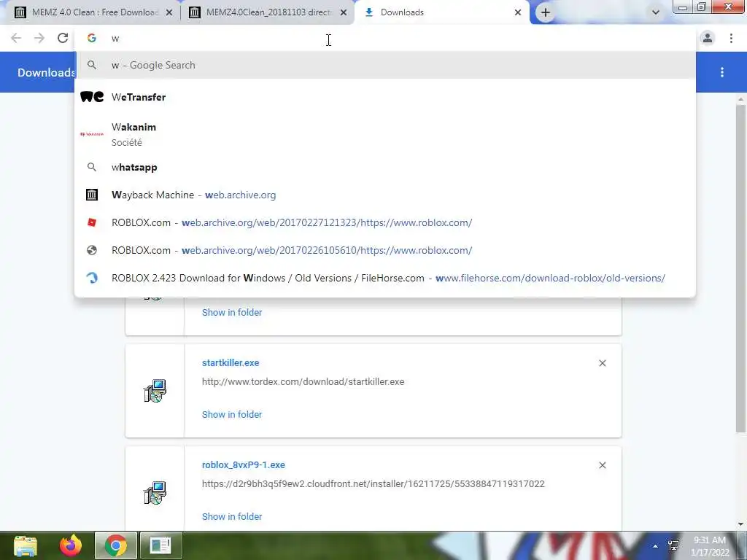Screen dimensions: 747x560
Task: Open the Downloads page more-actions menu
Action: pyautogui.click(x=722, y=72)
